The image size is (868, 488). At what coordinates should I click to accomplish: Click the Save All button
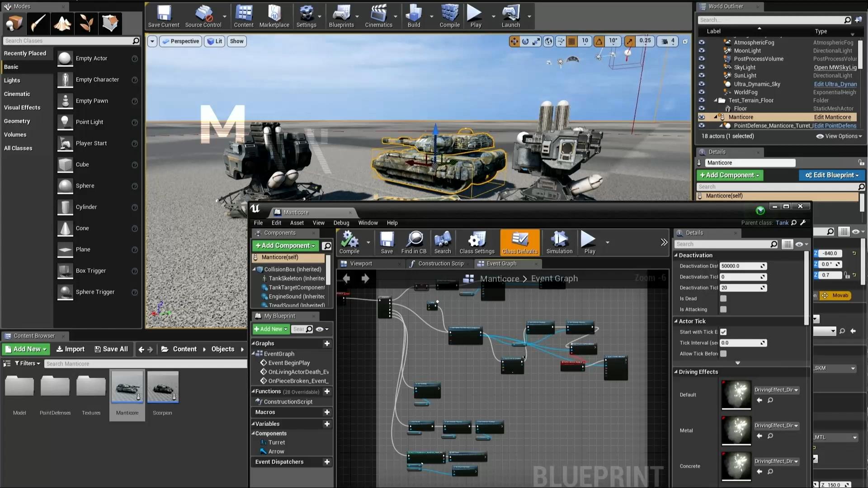click(x=111, y=349)
